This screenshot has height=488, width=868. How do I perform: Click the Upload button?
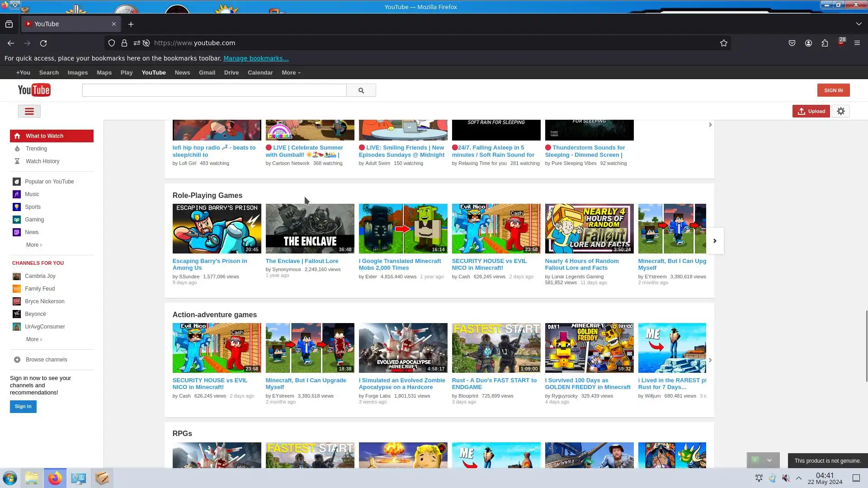(x=811, y=111)
